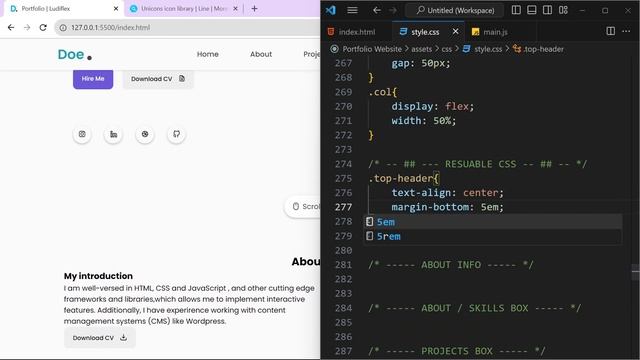
Task: Open the customize layout icon
Action: (x=563, y=10)
